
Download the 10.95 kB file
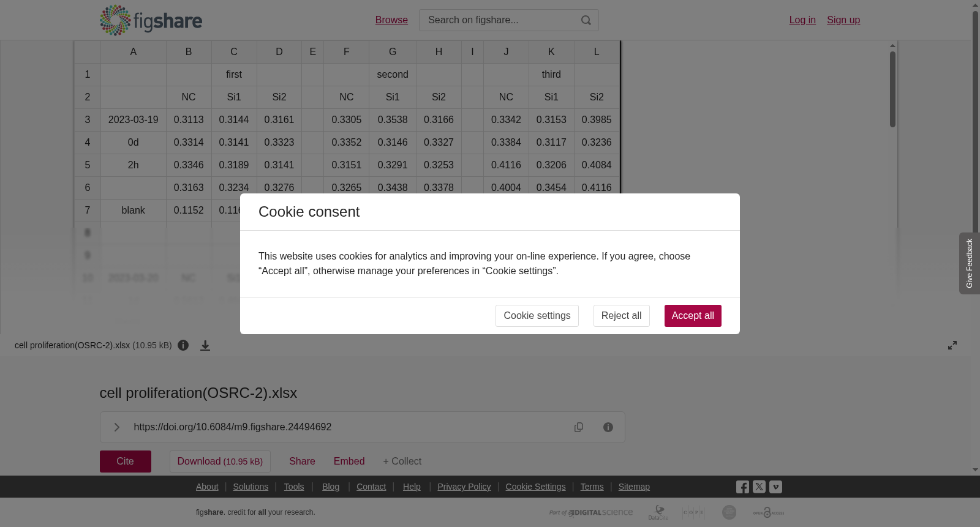click(220, 462)
